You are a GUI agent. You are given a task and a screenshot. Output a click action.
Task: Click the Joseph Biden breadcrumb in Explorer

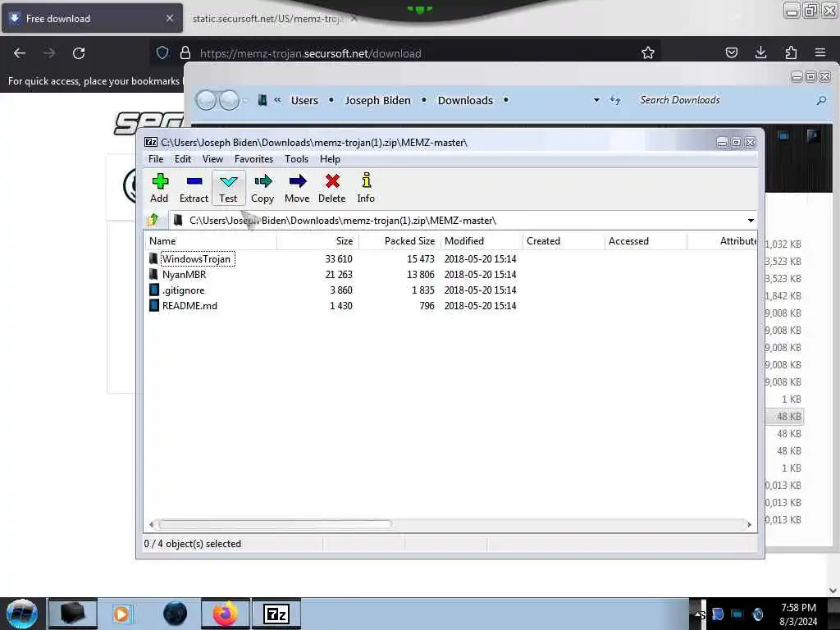377,100
